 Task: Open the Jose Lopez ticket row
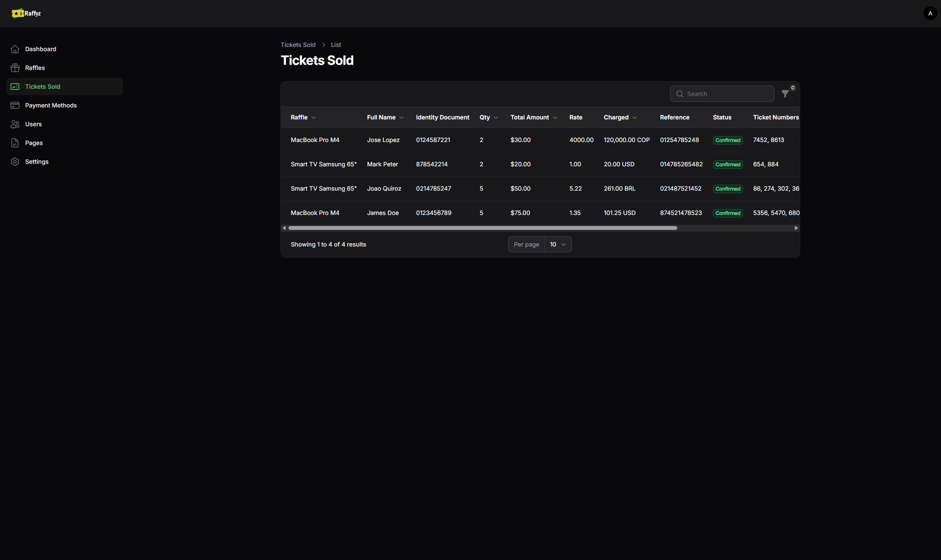click(x=383, y=140)
